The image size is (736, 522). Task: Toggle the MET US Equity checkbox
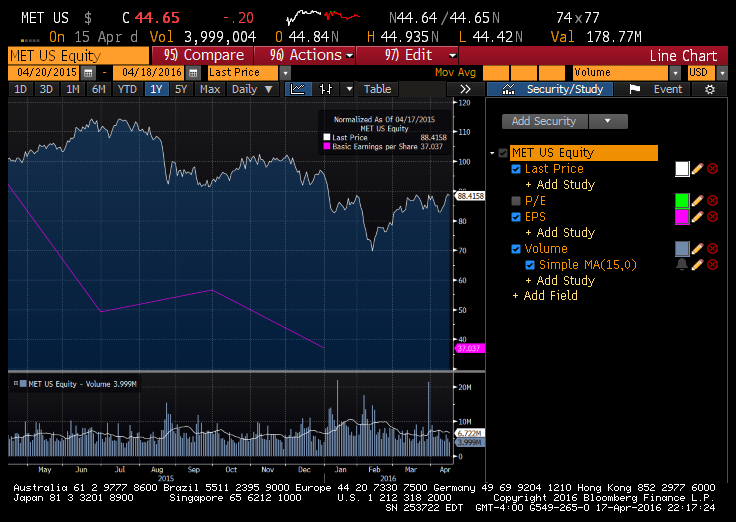503,153
